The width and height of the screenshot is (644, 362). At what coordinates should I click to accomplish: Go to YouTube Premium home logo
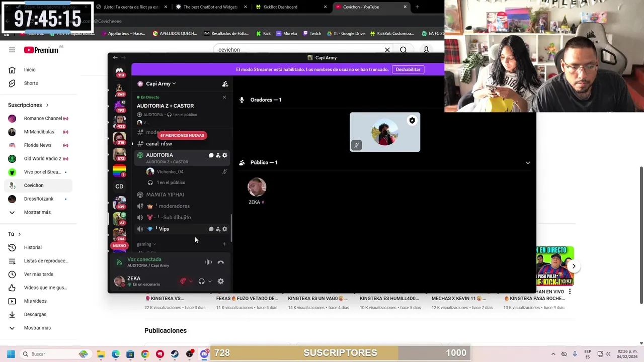tap(41, 50)
